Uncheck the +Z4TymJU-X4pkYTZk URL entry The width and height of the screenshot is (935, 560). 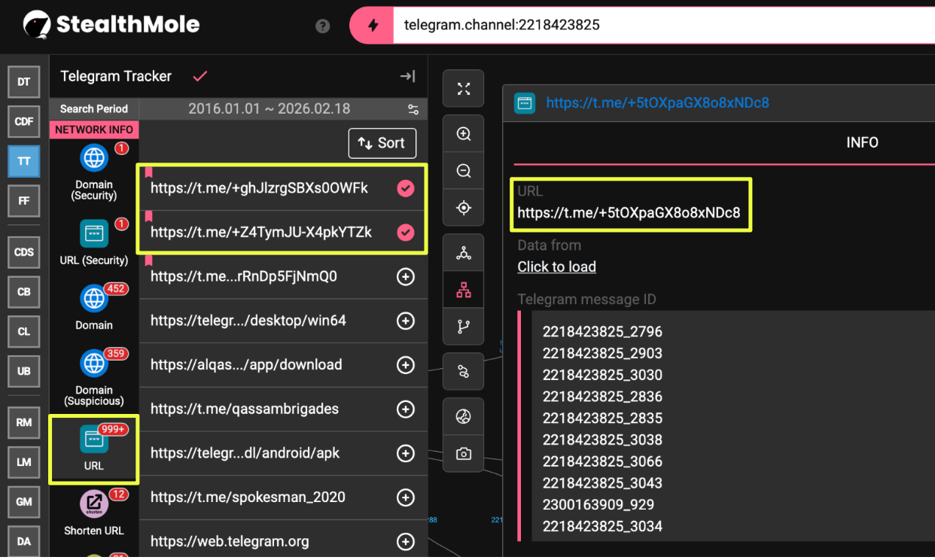[406, 233]
